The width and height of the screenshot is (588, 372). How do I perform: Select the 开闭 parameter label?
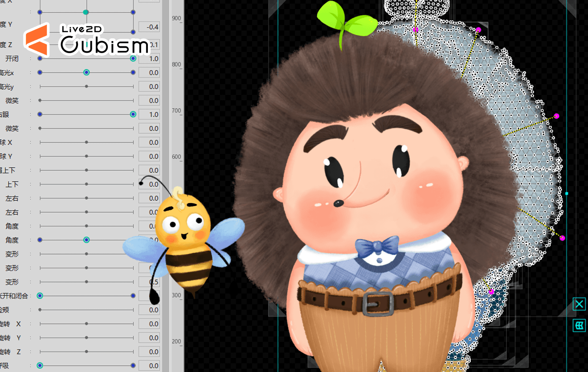coord(12,58)
